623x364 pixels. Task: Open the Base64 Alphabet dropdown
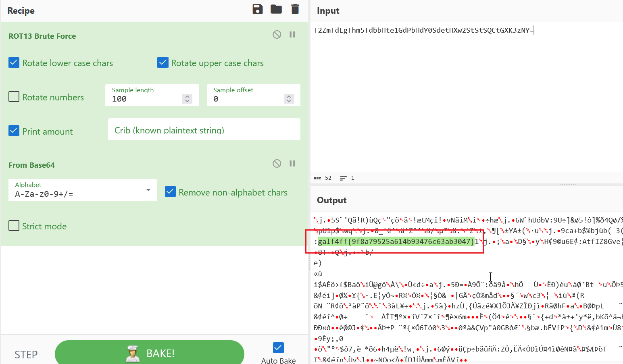coord(148,190)
